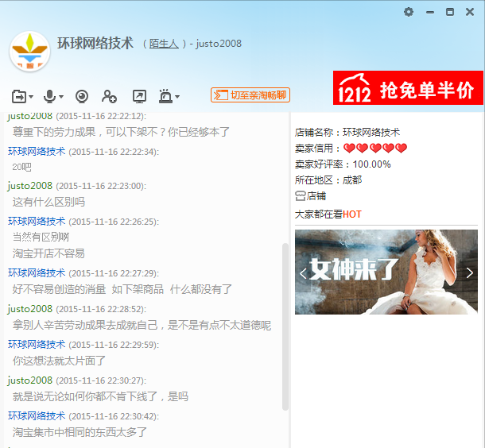Show previous banner with left arrow

coord(303,273)
